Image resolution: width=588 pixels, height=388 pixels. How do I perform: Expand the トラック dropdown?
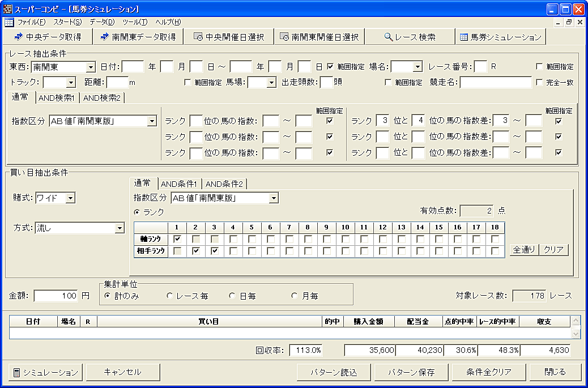click(71, 83)
